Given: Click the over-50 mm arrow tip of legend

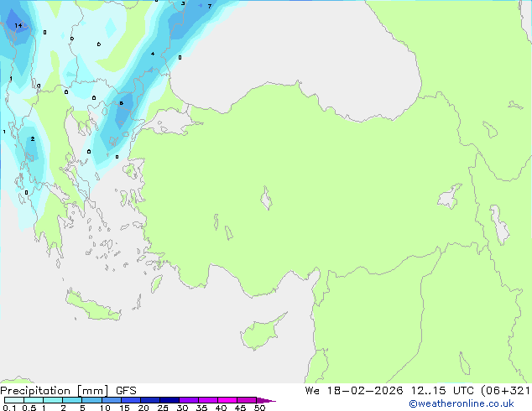Looking at the screenshot, I should click(x=266, y=400).
